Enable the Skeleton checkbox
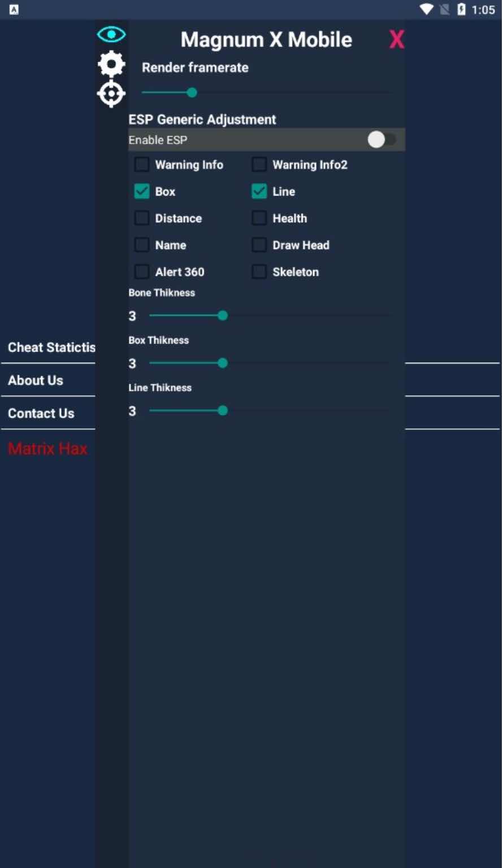 tap(259, 272)
